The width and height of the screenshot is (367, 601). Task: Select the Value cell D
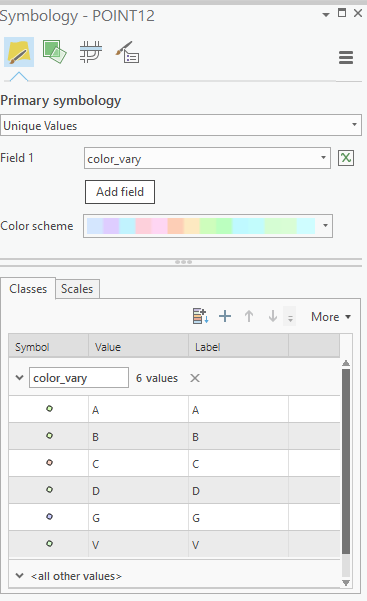pos(138,490)
